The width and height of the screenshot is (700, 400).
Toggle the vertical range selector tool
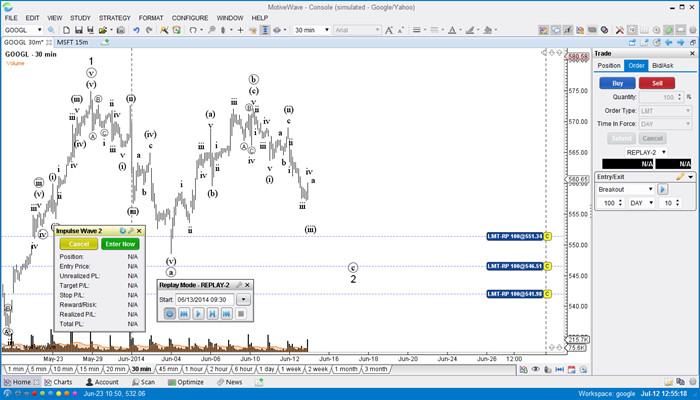(x=265, y=30)
